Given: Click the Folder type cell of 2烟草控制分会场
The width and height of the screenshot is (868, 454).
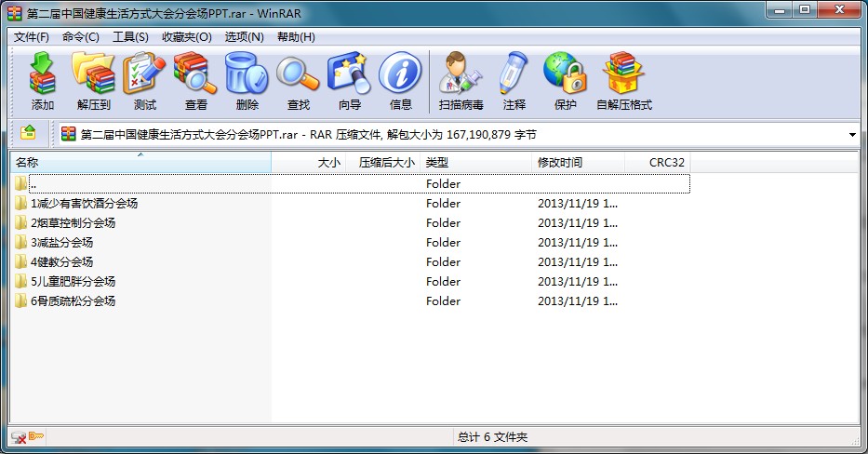Looking at the screenshot, I should pyautogui.click(x=444, y=222).
